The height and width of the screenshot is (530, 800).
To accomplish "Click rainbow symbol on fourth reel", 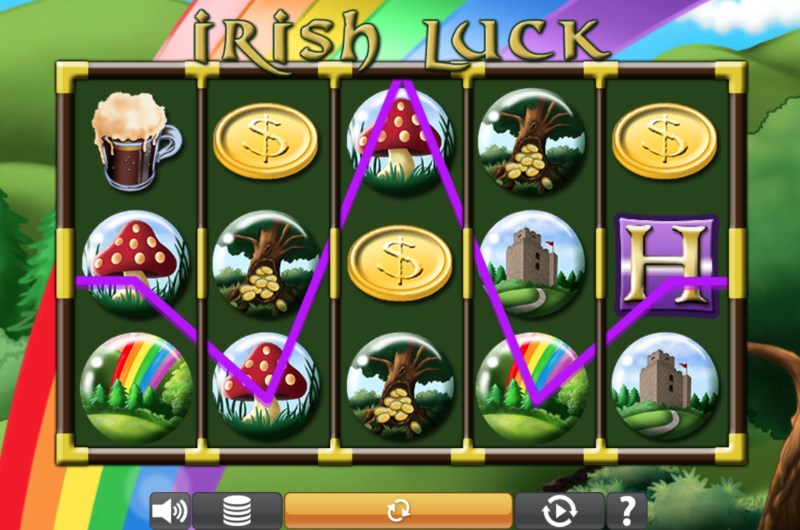I will [532, 387].
